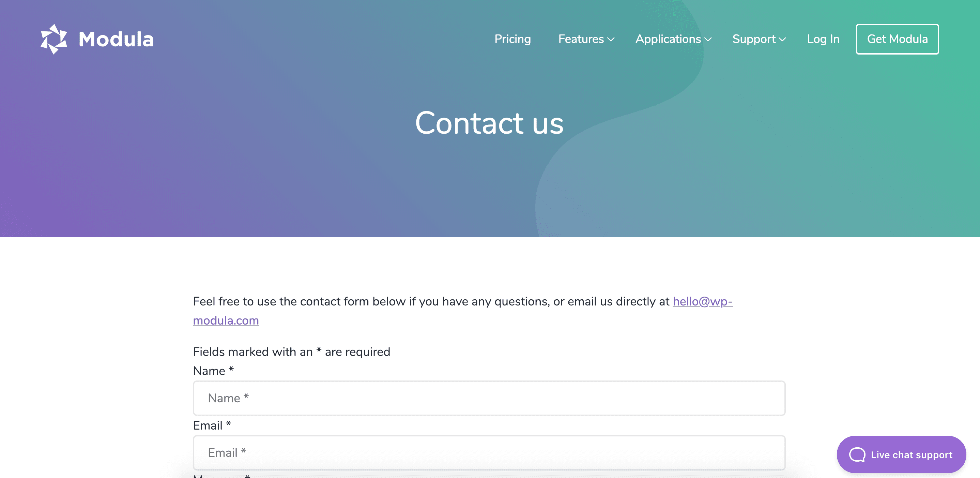Open the hello@wp-modula.com email link
This screenshot has width=980, height=478.
click(x=702, y=301)
